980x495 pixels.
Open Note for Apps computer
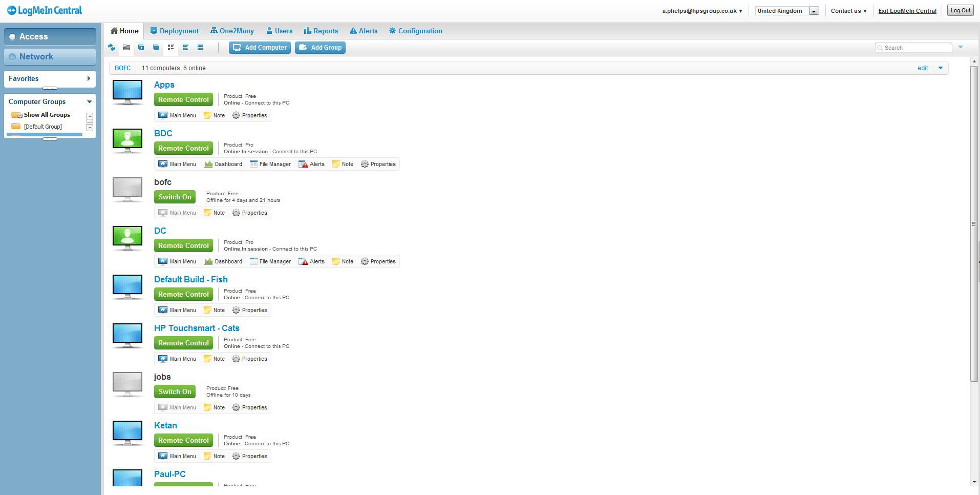pyautogui.click(x=214, y=115)
